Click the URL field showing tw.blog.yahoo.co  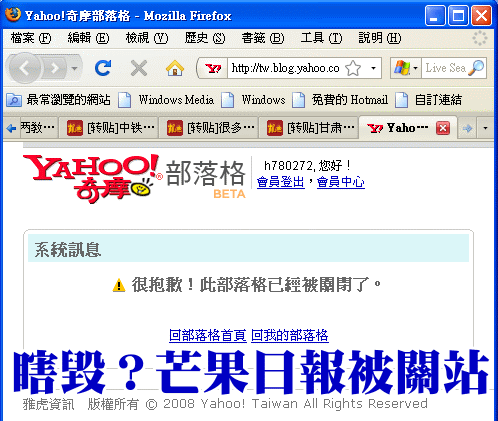285,68
